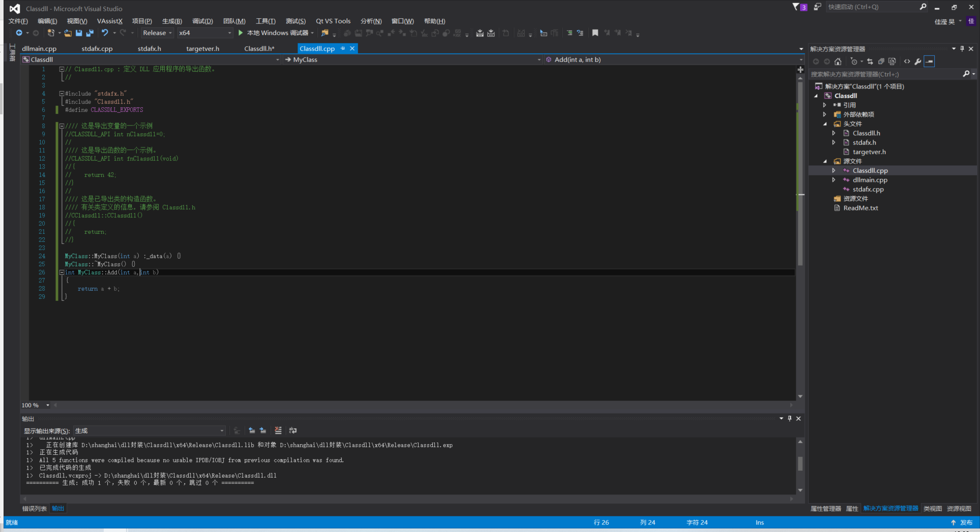Click Sync with Active Document icon
This screenshot has height=532, width=980.
(870, 61)
